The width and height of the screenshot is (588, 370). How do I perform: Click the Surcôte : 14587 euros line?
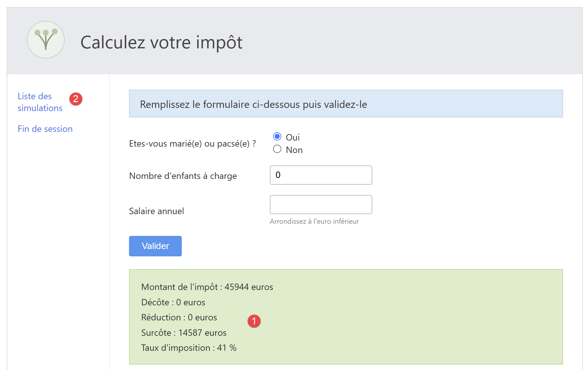point(184,333)
